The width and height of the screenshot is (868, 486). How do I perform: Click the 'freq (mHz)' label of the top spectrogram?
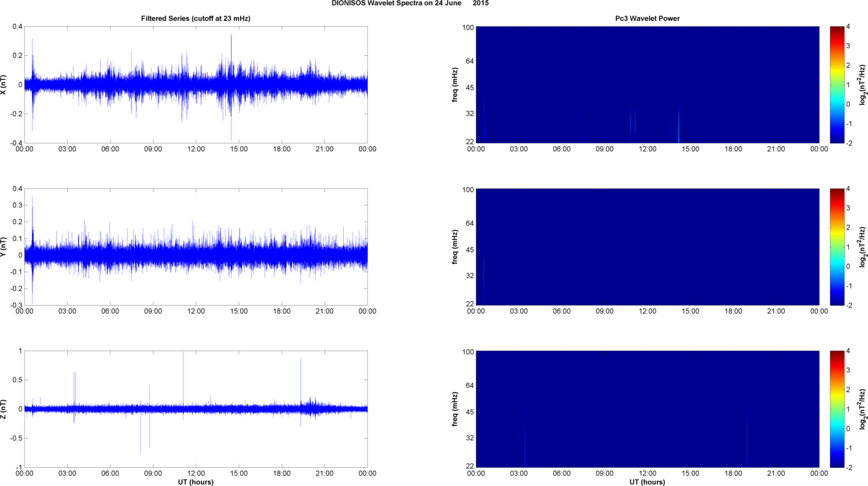455,85
